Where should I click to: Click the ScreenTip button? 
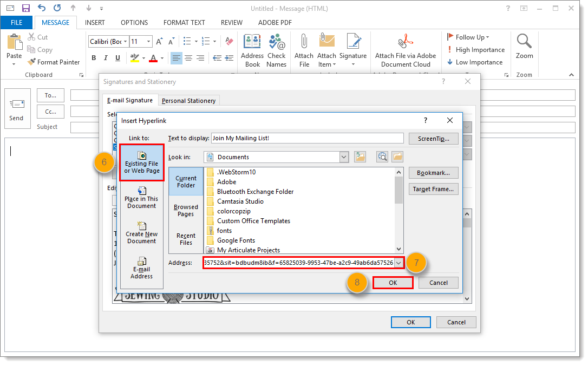coord(433,139)
